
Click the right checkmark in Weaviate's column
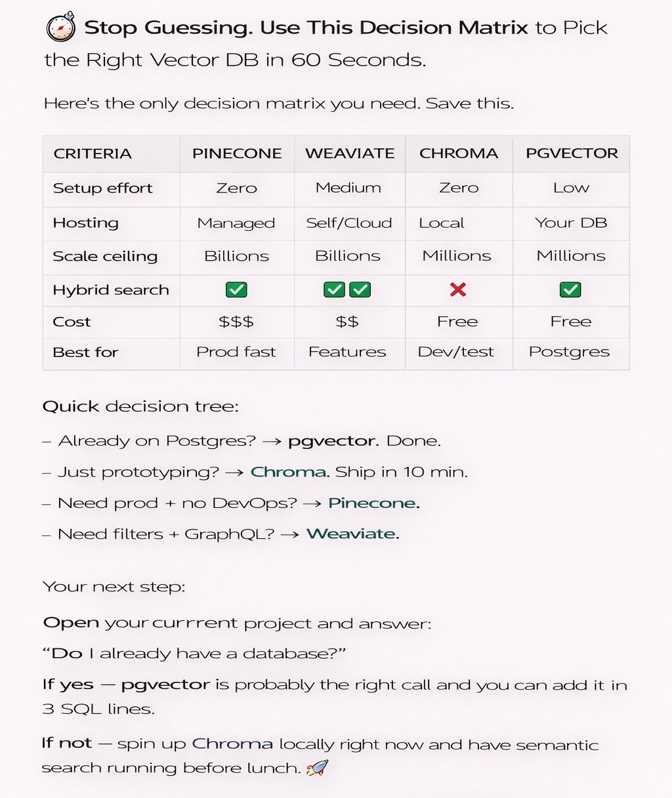click(x=360, y=289)
